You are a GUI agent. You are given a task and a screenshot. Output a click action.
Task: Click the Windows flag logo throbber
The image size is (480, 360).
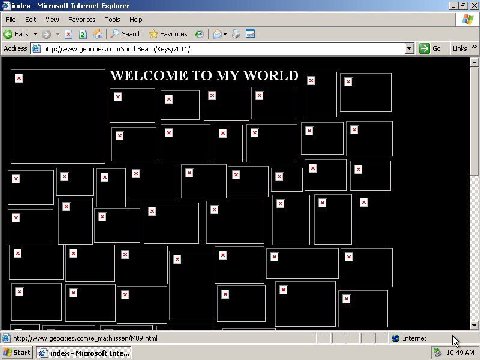[x=468, y=20]
